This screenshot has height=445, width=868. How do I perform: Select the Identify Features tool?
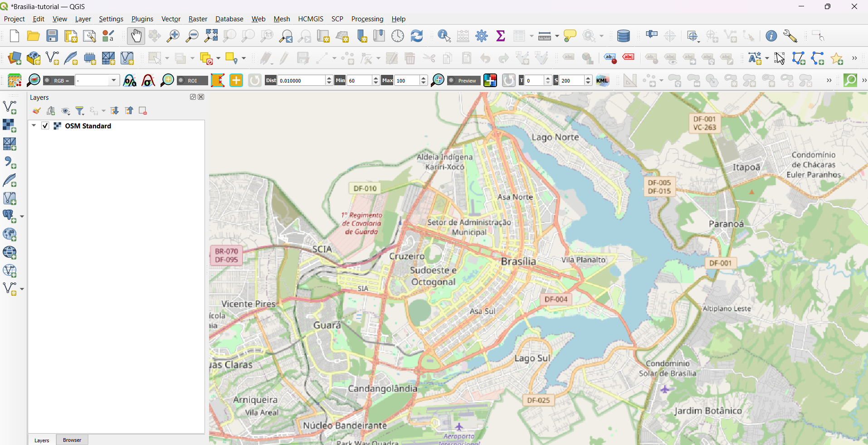tap(444, 36)
